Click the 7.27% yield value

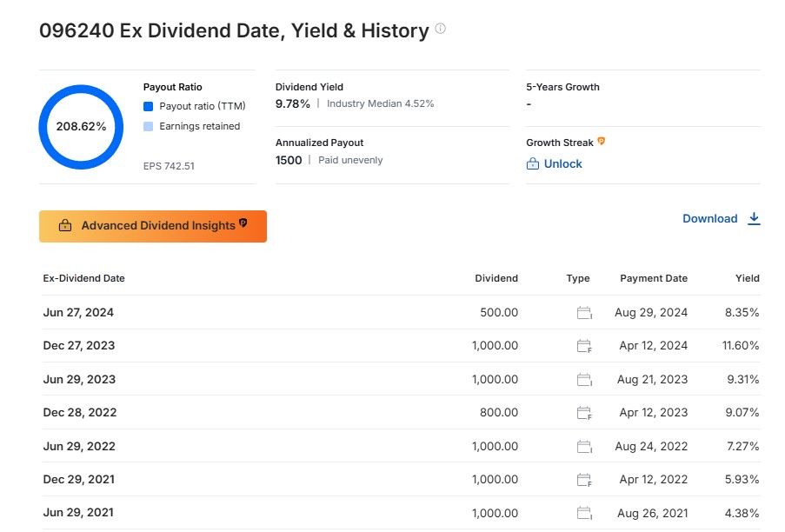pyautogui.click(x=743, y=446)
